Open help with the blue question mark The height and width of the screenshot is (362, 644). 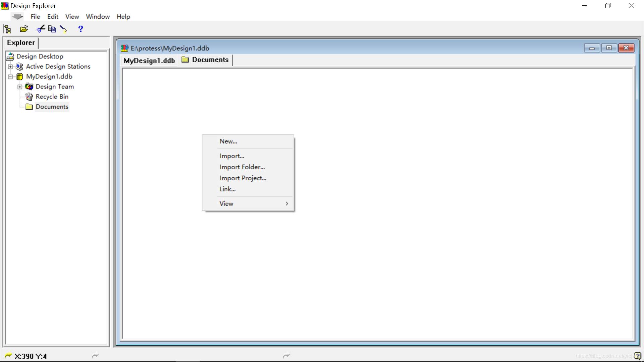[80, 29]
